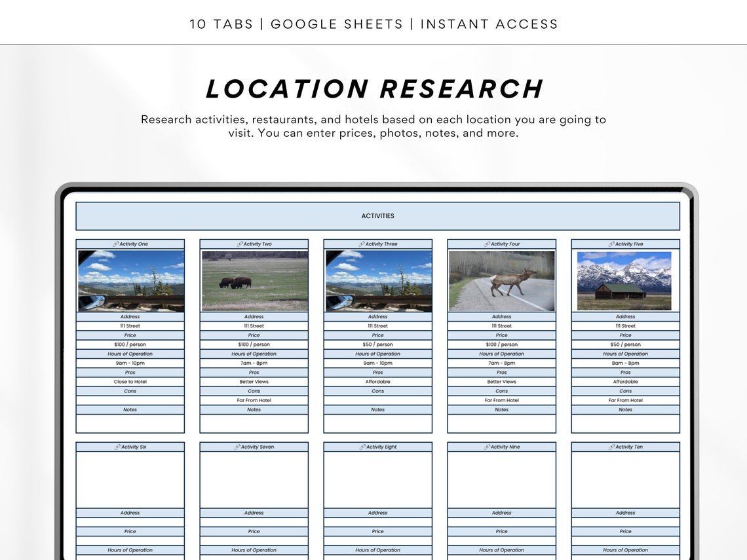Click the empty Notes cell under Activity Three
The image size is (747, 560).
(x=378, y=424)
